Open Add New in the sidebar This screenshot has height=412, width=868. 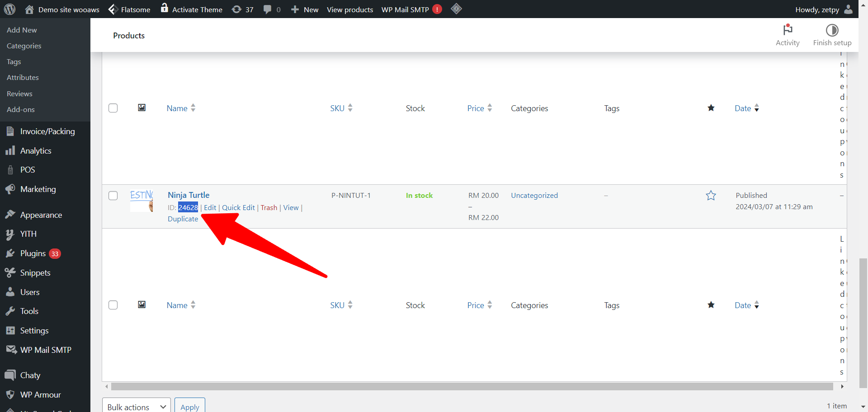tap(22, 30)
